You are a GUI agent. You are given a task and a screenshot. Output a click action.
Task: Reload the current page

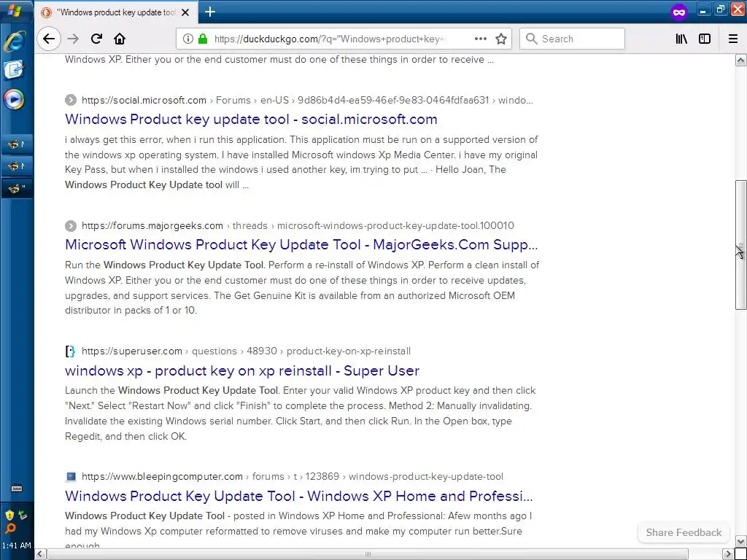click(96, 39)
